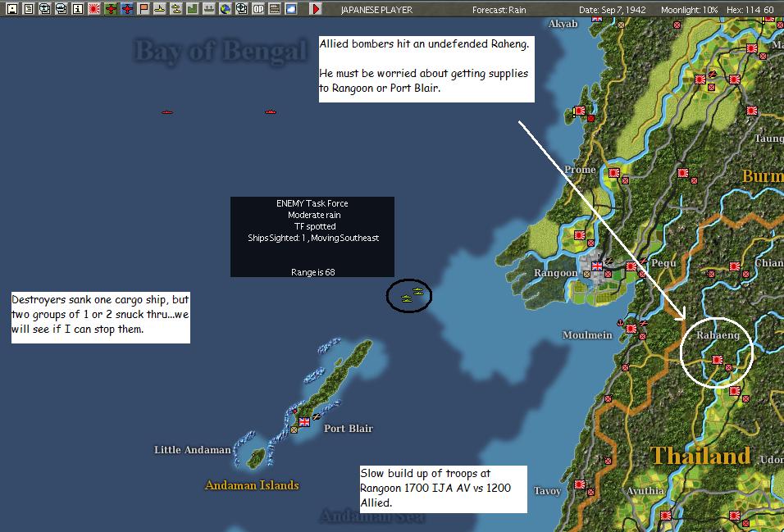This screenshot has width=784, height=532.
Task: Click the Hex: 114 60 coordinate text
Action: coord(750,10)
